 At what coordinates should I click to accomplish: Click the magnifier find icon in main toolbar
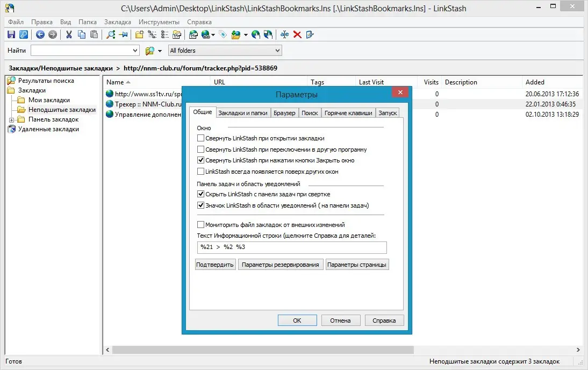click(x=111, y=34)
